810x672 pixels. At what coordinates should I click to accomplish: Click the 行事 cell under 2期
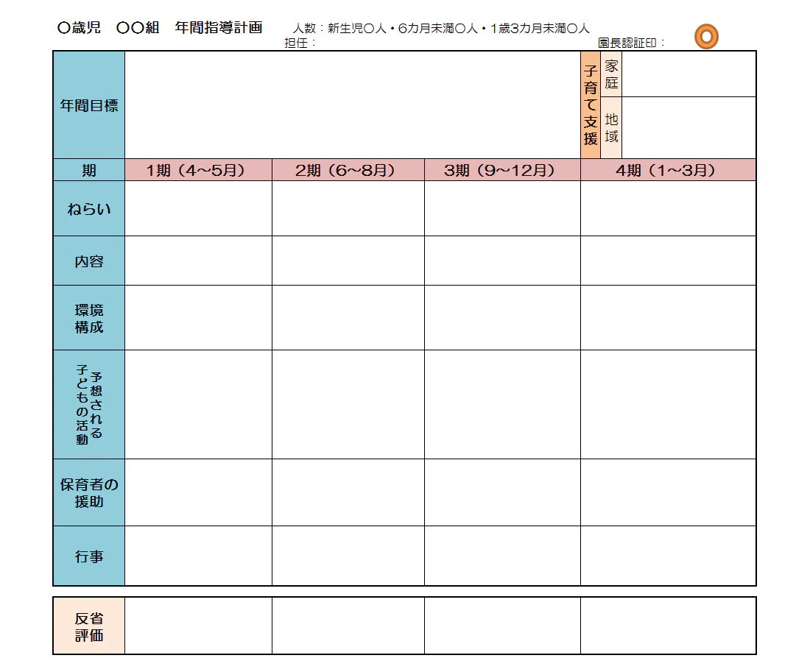[x=348, y=556]
